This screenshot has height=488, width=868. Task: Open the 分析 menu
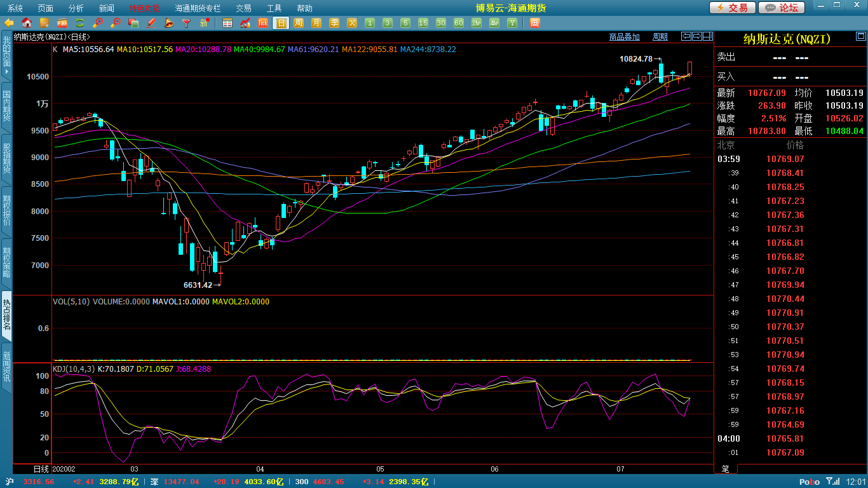point(76,8)
